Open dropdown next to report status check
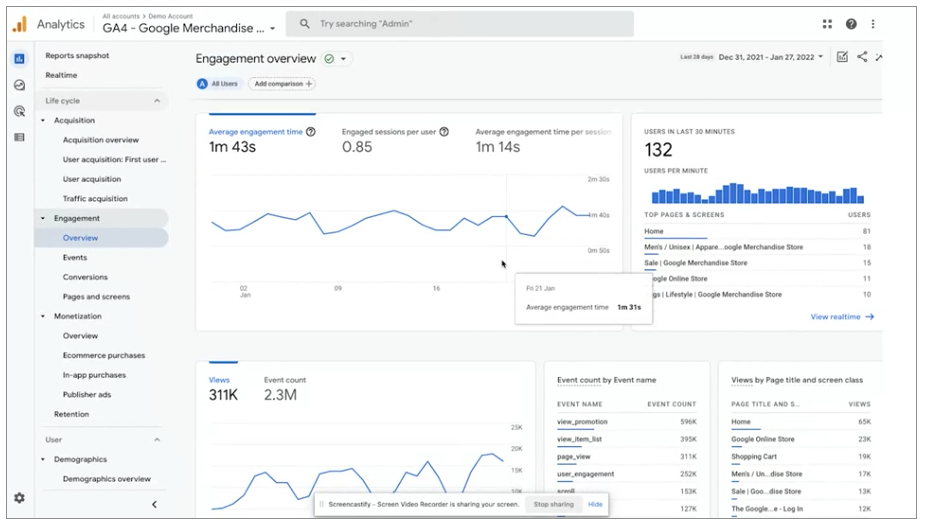The width and height of the screenshot is (926, 526). click(343, 59)
